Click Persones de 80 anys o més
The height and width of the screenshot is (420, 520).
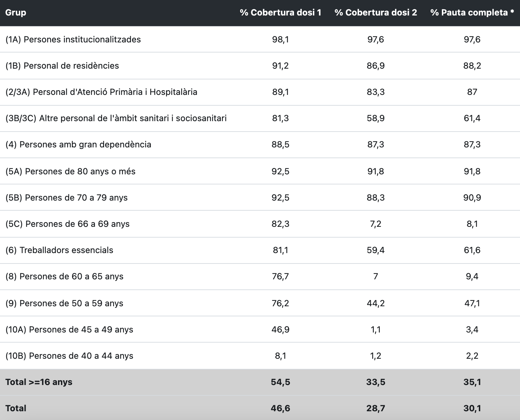pyautogui.click(x=70, y=171)
